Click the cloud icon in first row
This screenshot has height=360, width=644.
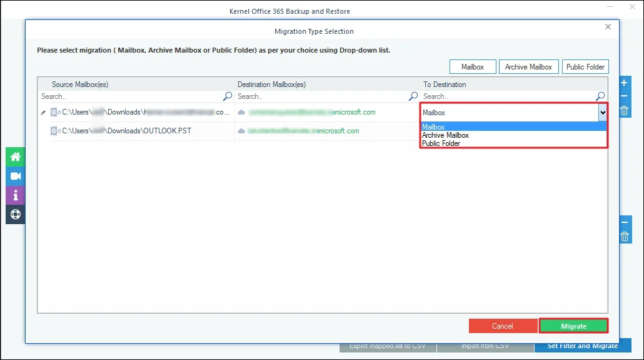coord(241,112)
